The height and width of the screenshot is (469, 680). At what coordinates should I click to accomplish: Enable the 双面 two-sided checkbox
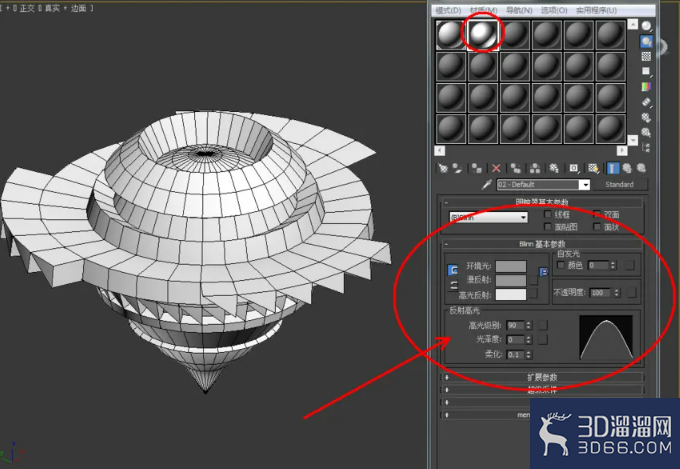[x=597, y=214]
